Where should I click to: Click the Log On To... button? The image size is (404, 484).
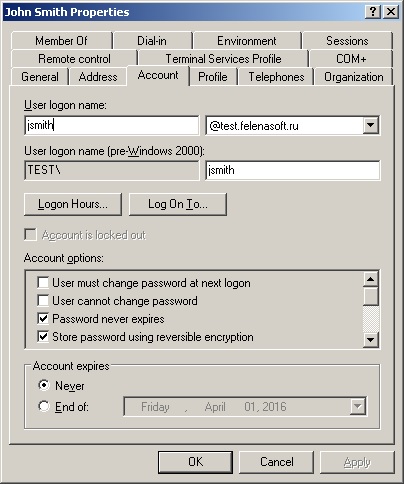point(178,204)
